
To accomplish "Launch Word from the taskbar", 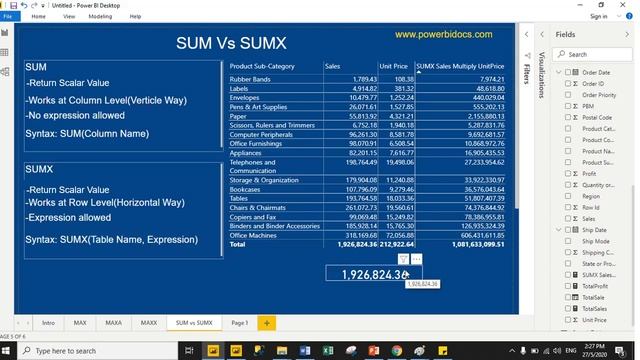I will [x=305, y=351].
